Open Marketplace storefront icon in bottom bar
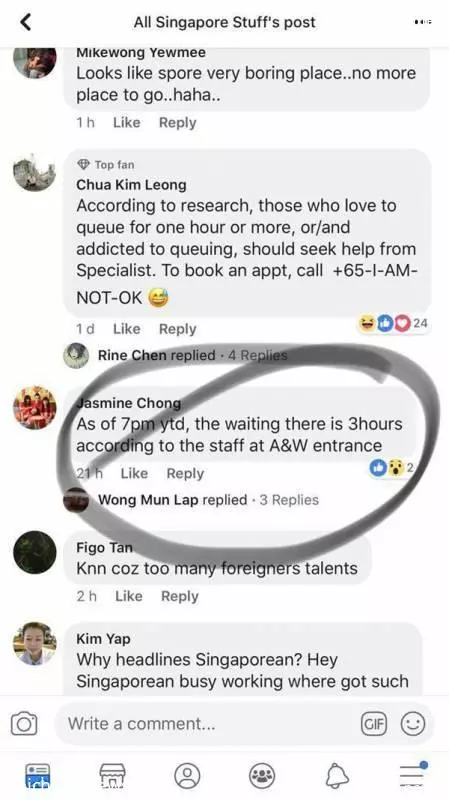 [x=112, y=776]
